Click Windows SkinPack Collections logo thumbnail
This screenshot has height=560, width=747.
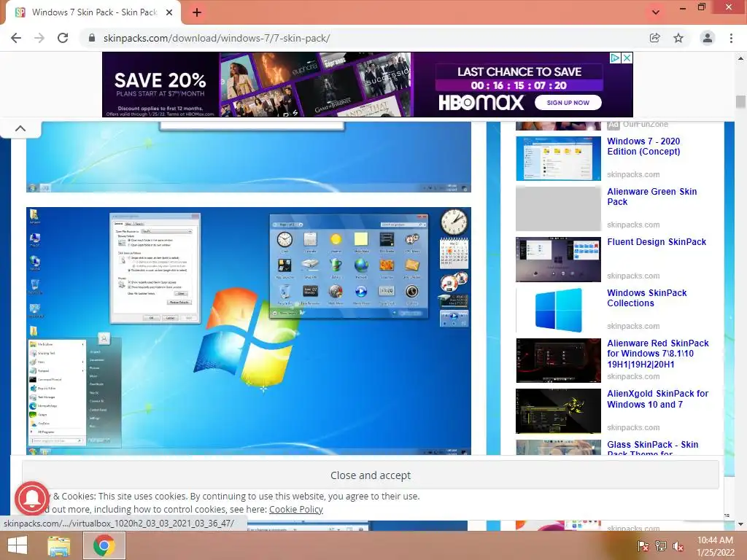tap(558, 310)
